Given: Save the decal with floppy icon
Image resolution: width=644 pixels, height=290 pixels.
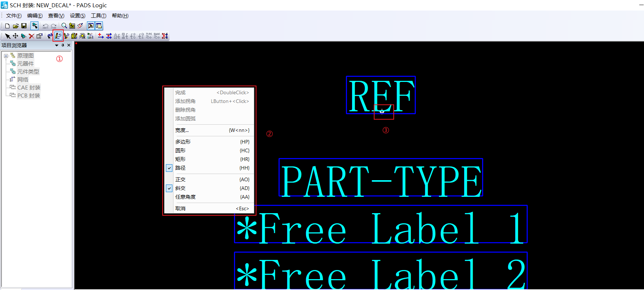Looking at the screenshot, I should (x=24, y=26).
